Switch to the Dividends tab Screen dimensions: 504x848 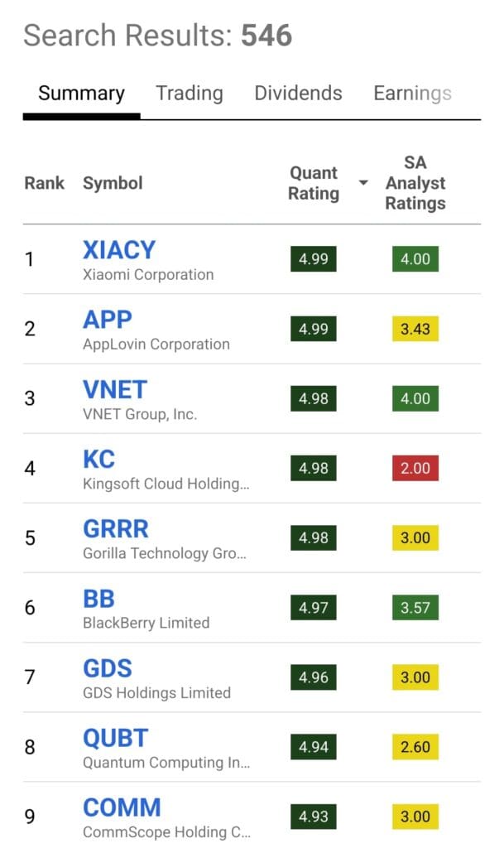click(x=298, y=93)
